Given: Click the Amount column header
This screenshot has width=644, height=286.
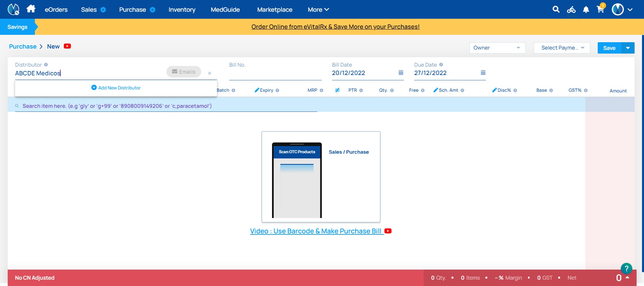Looking at the screenshot, I should (618, 91).
